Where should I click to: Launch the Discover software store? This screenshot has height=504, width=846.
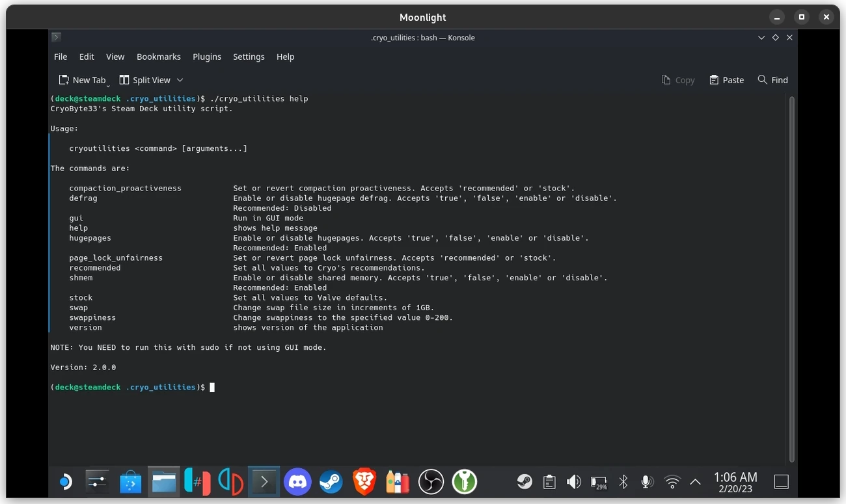click(131, 482)
